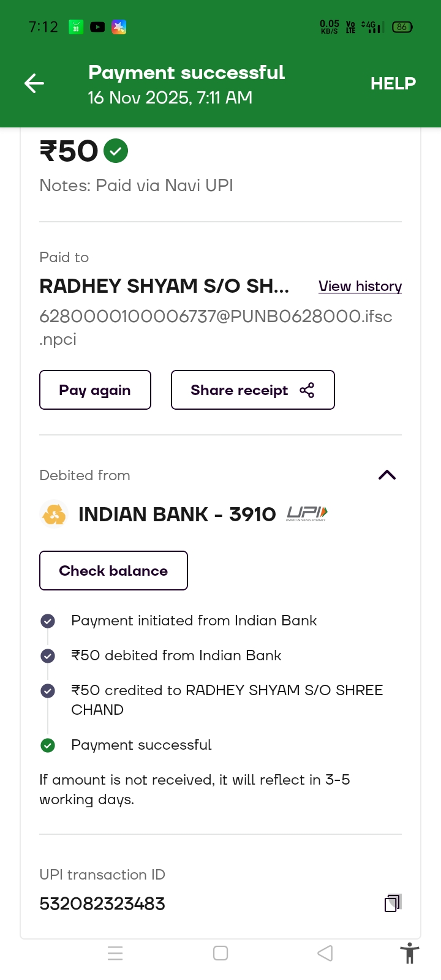Tap the Payment initiated step checkmark
441x980 pixels.
(48, 621)
